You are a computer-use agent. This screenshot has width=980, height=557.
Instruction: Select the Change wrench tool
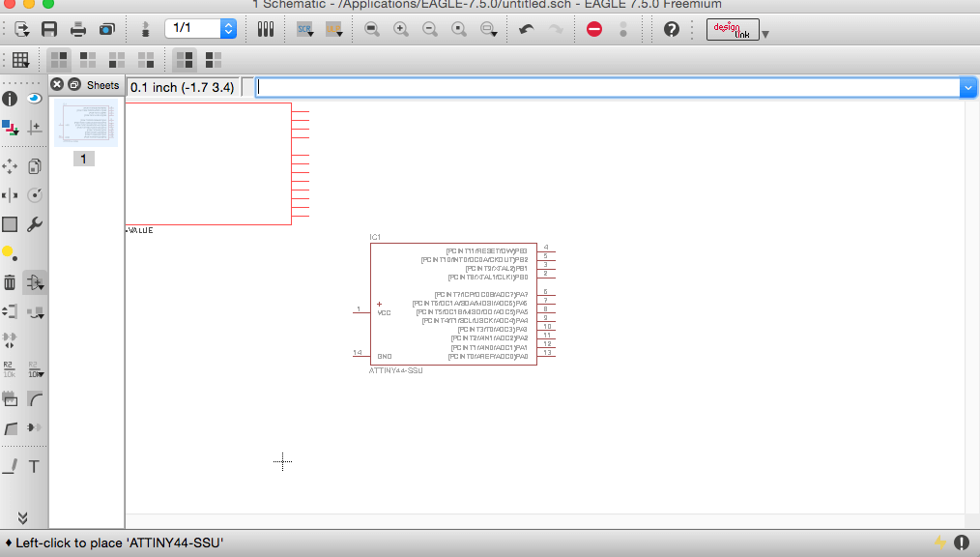tap(35, 223)
